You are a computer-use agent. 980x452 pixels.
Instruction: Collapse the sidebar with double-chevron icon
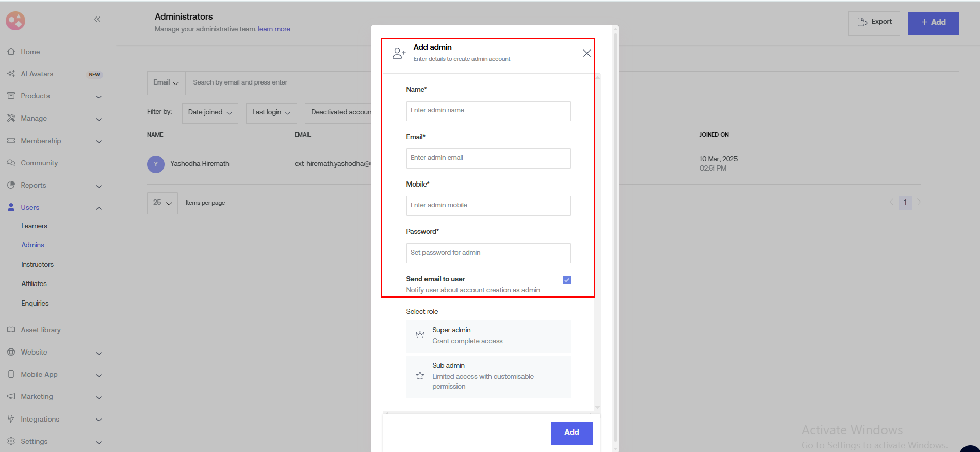pyautogui.click(x=97, y=19)
